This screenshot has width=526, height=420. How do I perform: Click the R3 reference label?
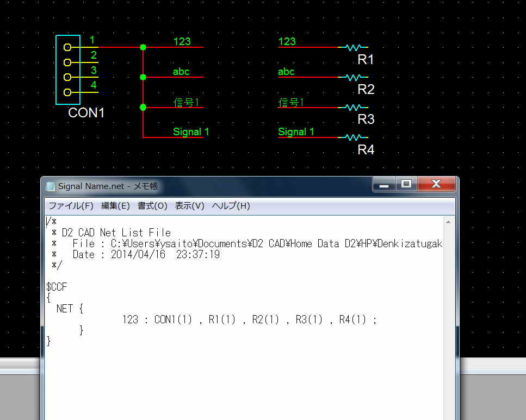[x=366, y=120]
